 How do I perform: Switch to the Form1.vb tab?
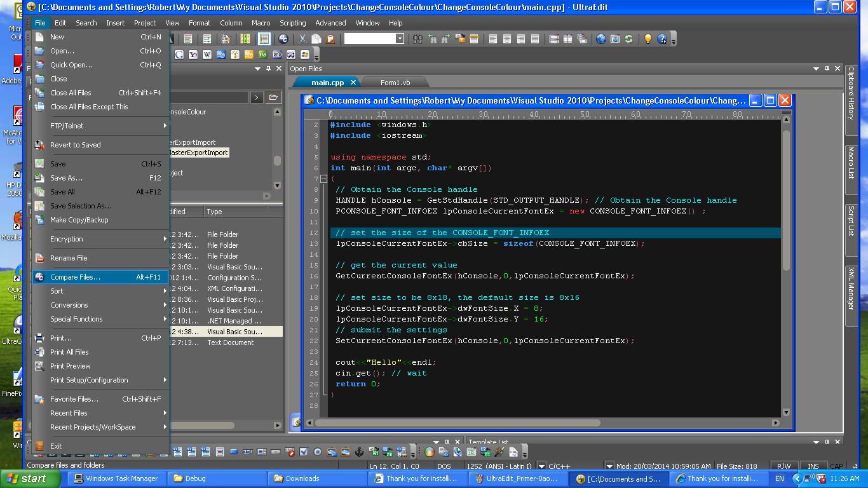click(x=395, y=83)
